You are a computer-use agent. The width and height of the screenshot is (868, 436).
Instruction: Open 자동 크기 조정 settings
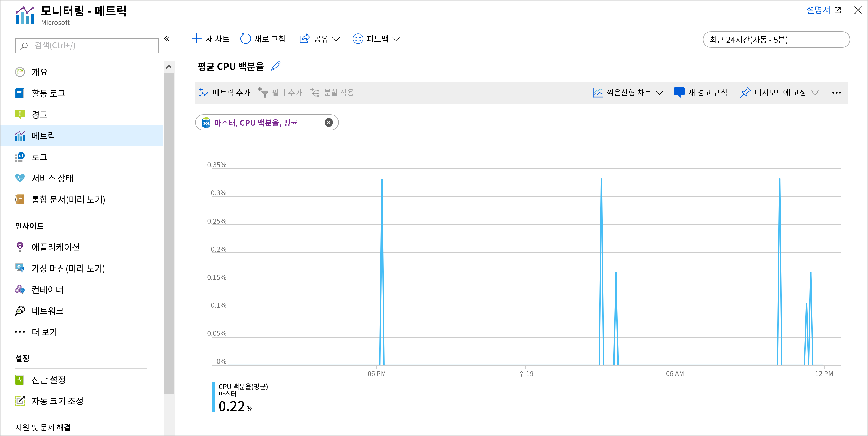[82, 401]
